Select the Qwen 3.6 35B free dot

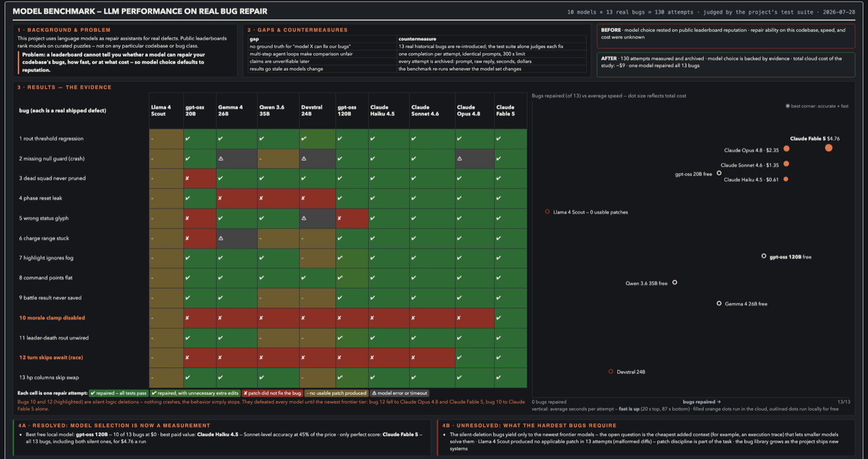click(x=675, y=283)
